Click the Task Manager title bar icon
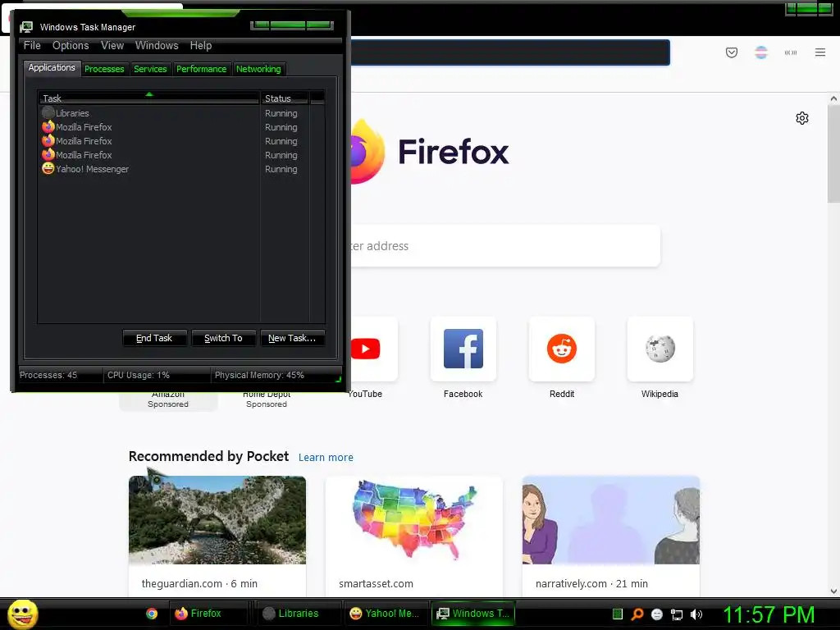840x630 pixels. tap(26, 27)
